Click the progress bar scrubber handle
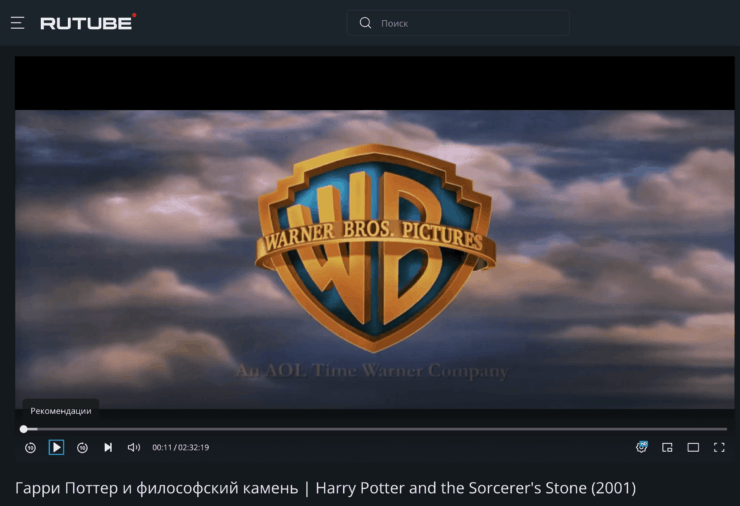 [x=24, y=429]
